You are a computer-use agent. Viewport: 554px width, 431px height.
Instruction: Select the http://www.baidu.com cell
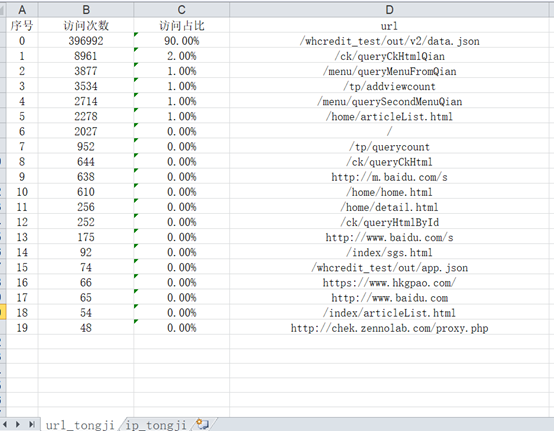pyautogui.click(x=389, y=297)
